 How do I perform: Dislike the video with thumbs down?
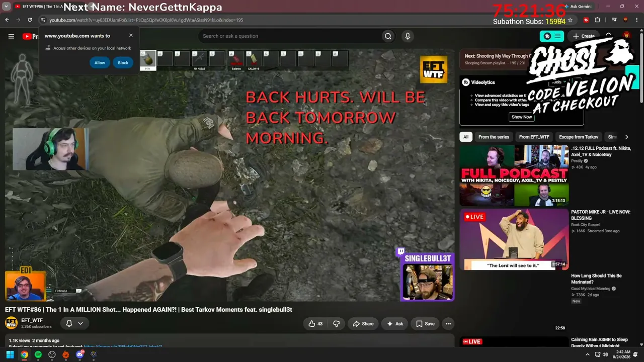point(337,324)
